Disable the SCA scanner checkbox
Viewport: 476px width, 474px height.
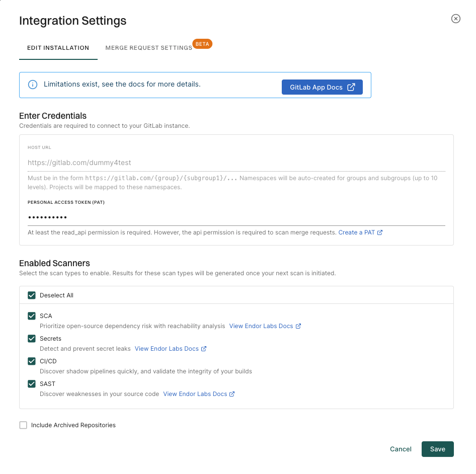tap(32, 315)
